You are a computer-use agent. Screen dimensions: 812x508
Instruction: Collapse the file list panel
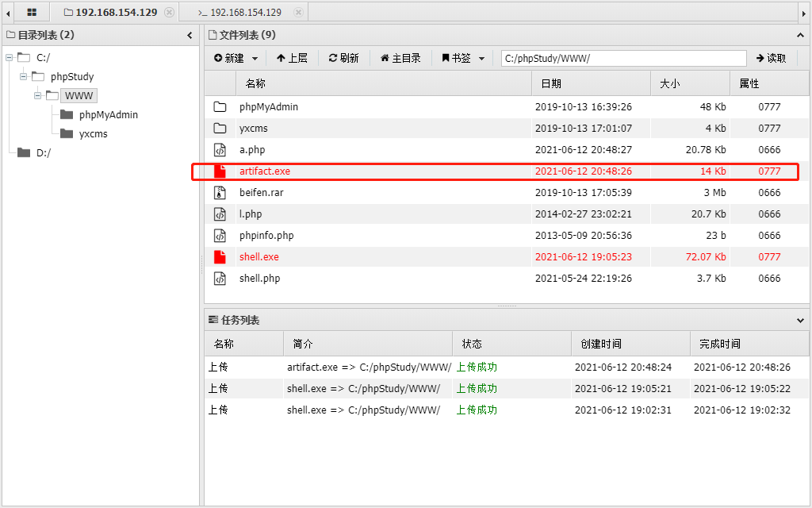[x=800, y=35]
